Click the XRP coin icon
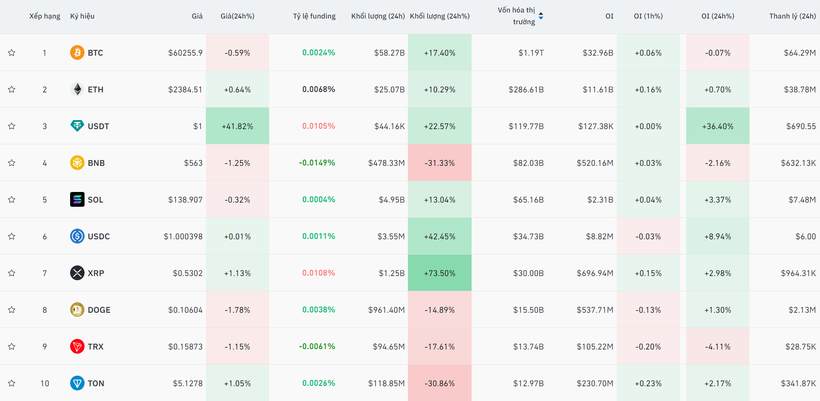The height and width of the screenshot is (401, 820). 77,273
